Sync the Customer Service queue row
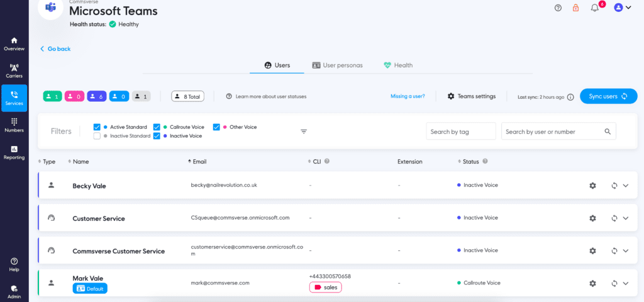 (614, 218)
